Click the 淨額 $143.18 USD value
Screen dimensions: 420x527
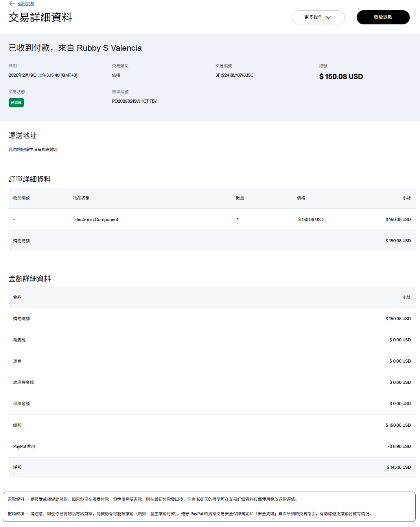(398, 467)
